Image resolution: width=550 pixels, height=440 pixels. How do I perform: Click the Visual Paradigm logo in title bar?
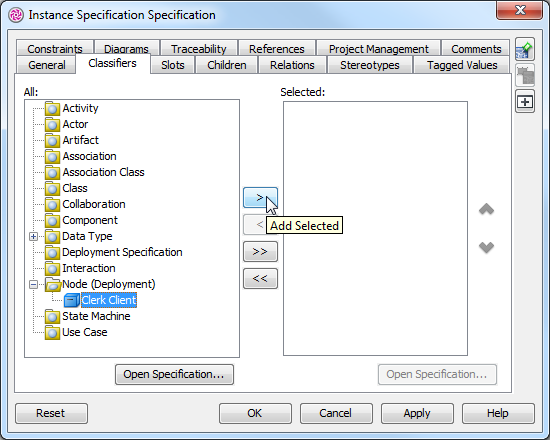point(16,15)
